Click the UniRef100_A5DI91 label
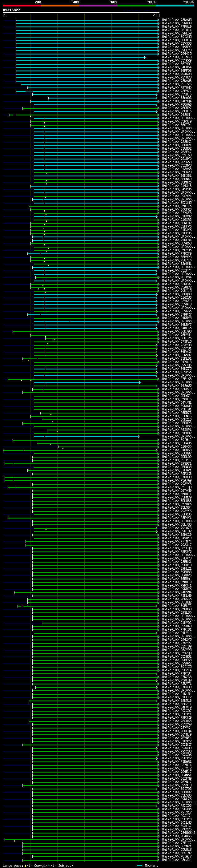The image size is (197, 868). [x=177, y=410]
